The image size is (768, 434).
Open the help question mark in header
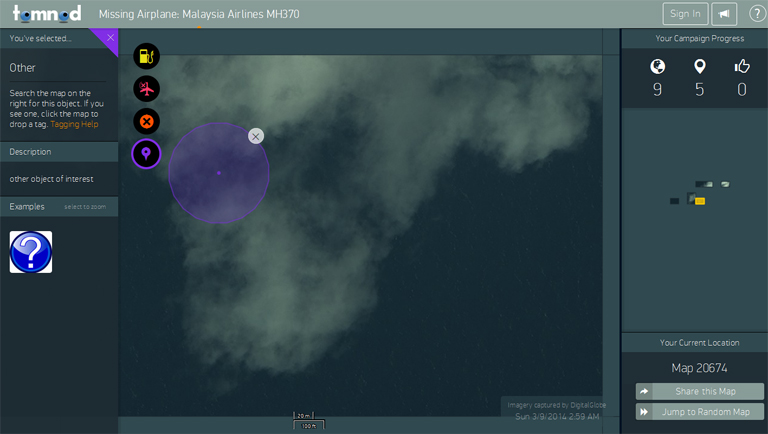point(757,14)
